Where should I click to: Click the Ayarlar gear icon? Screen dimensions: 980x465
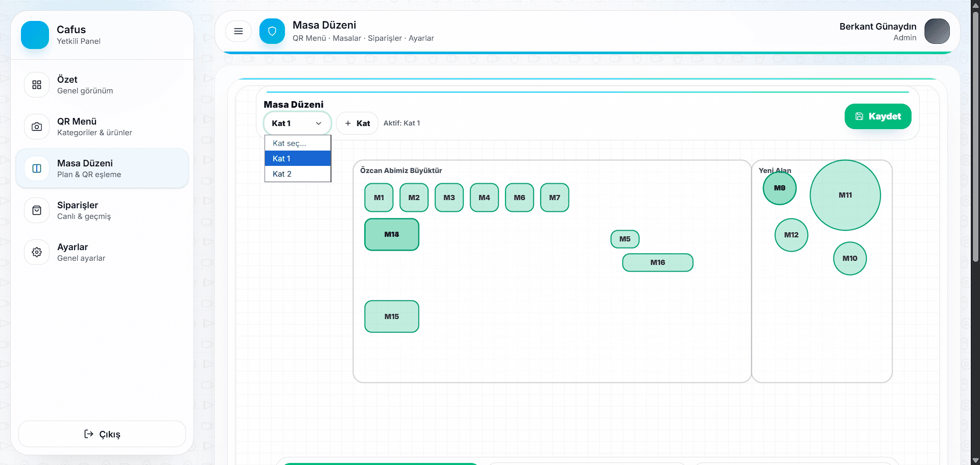point(37,252)
